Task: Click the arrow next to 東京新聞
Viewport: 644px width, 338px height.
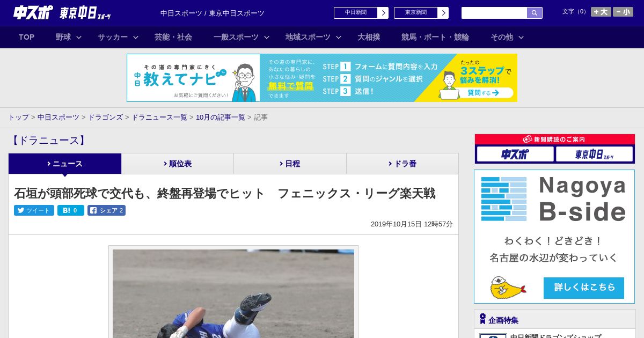Action: point(443,13)
